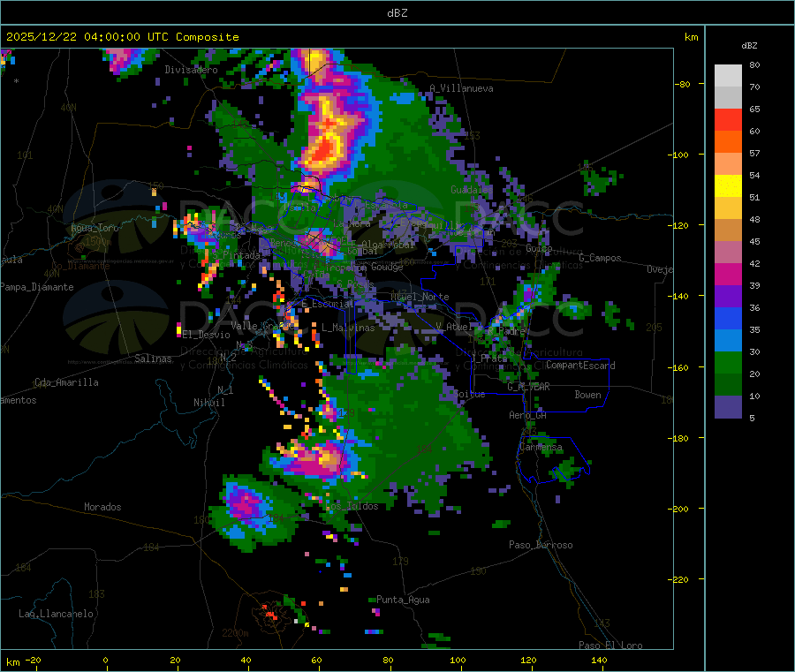795x672 pixels.
Task: Click the Los_Toldos map label
Action: click(352, 506)
